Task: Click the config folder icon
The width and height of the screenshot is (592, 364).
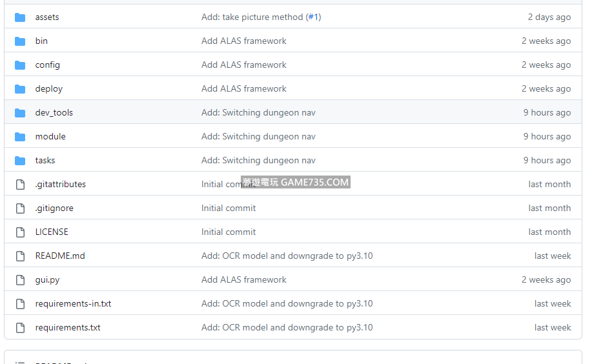Action: point(20,65)
